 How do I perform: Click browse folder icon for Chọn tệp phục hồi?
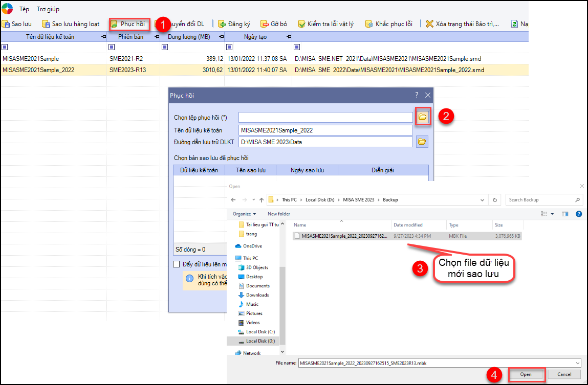click(422, 117)
